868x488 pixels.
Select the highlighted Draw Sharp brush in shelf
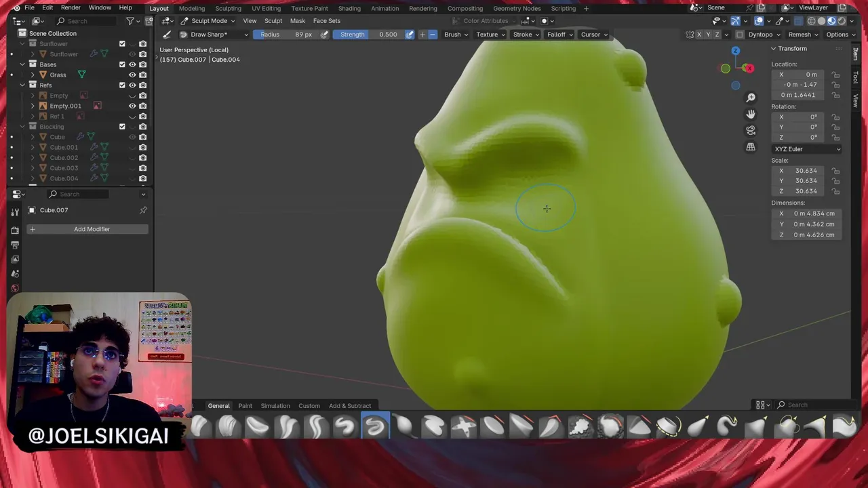point(374,426)
